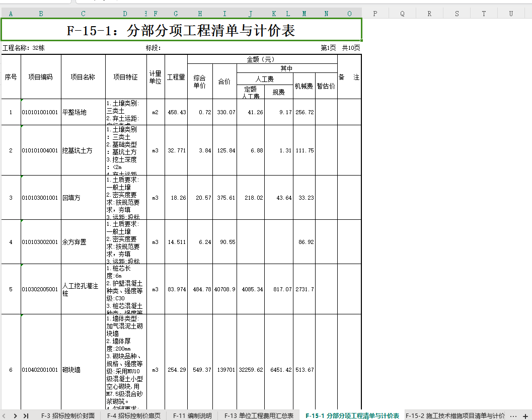Go to F-13 单位工程费用汇总表 sheet tab
Viewport: 532px width, 420px height.
259,415
